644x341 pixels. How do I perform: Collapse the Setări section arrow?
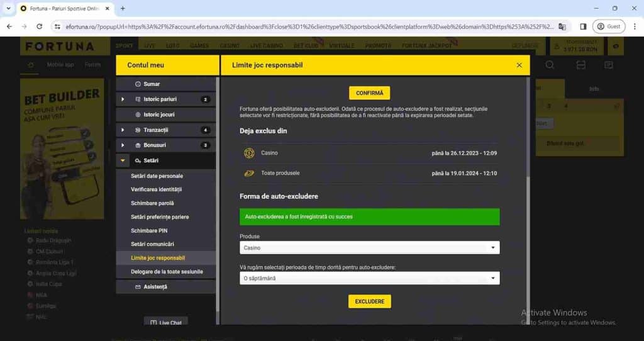123,160
